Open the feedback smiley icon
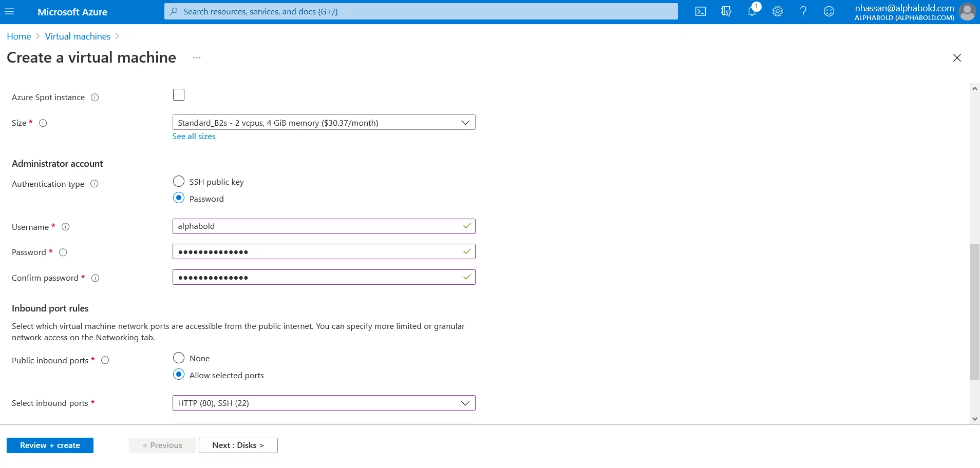The image size is (980, 468). [x=829, y=12]
